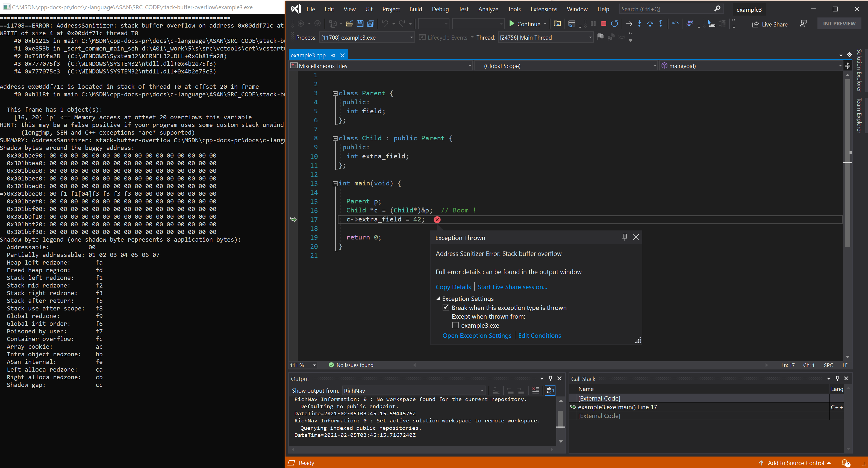The image size is (868, 468).
Task: Click the breakpoint red dot on line 17
Action: tap(436, 219)
